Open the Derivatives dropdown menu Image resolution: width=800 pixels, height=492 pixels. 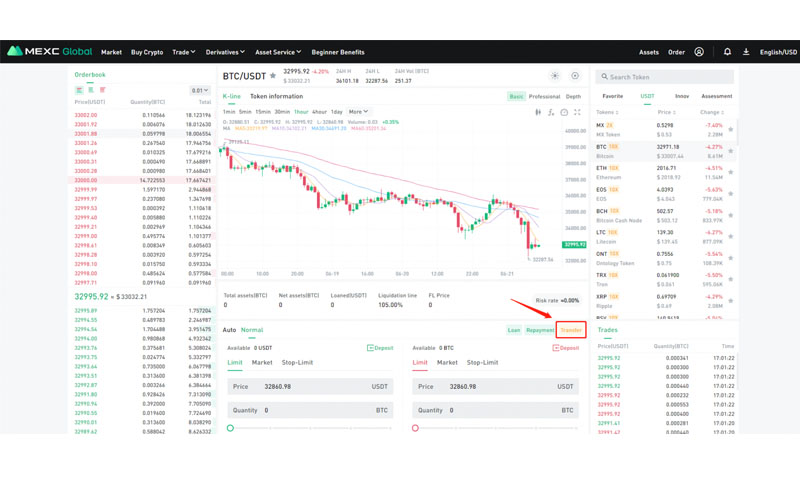tap(225, 52)
